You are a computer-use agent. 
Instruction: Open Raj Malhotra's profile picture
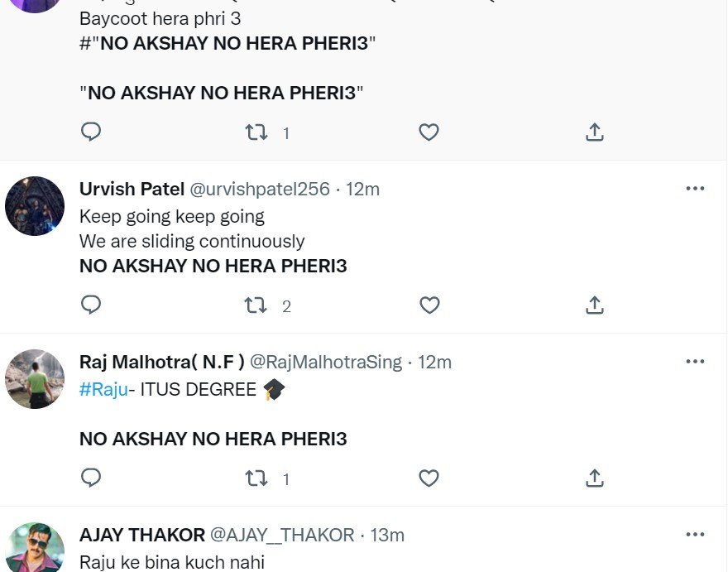34,379
